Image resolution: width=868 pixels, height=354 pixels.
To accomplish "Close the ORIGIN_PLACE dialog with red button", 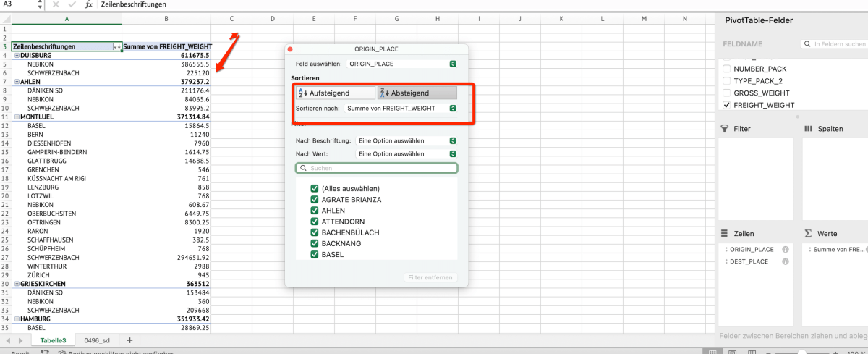I will [290, 49].
